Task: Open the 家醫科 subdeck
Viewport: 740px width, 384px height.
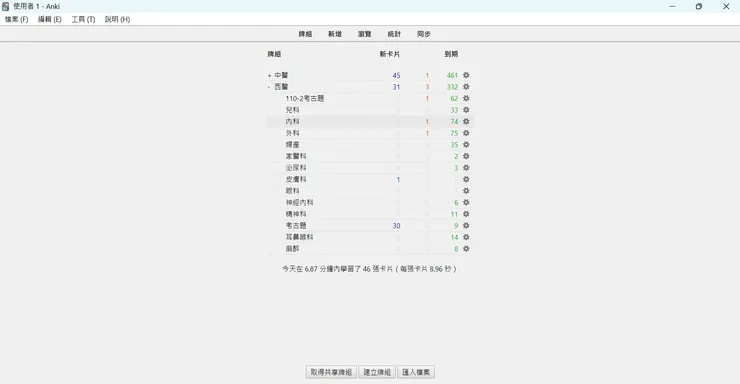Action: [x=296, y=156]
